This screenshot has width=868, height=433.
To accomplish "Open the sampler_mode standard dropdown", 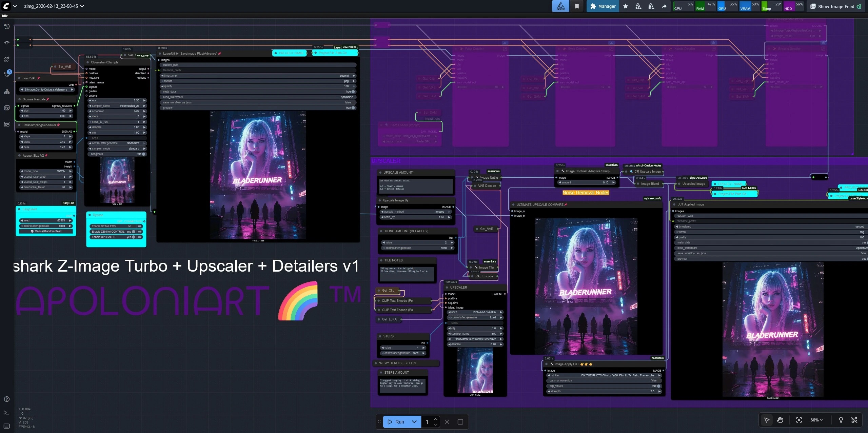I will [x=117, y=149].
